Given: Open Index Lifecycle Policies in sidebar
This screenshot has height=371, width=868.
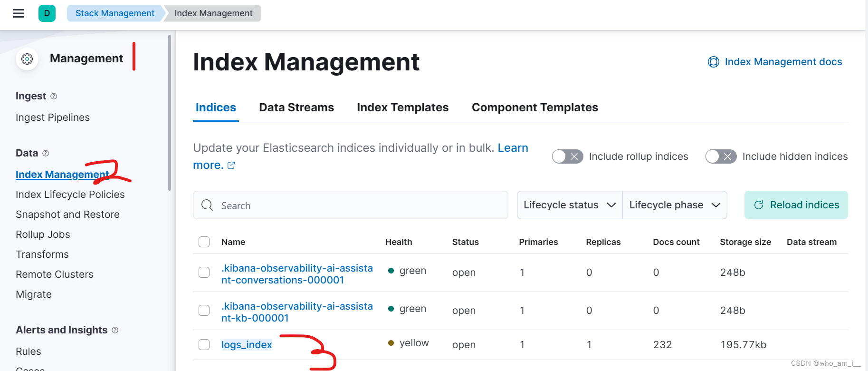Looking at the screenshot, I should [x=70, y=195].
